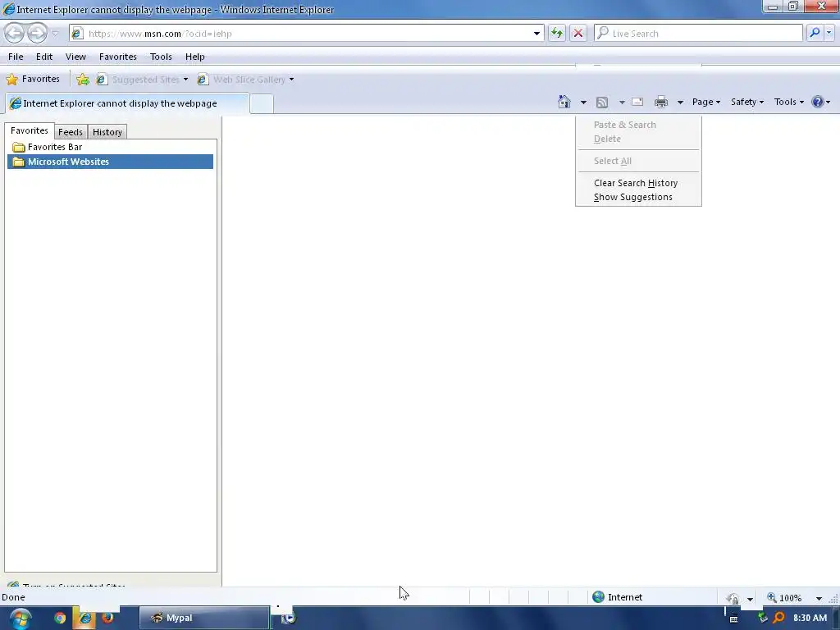Viewport: 840px width, 630px height.
Task: Expand the Print options dropdown arrow
Action: point(680,103)
